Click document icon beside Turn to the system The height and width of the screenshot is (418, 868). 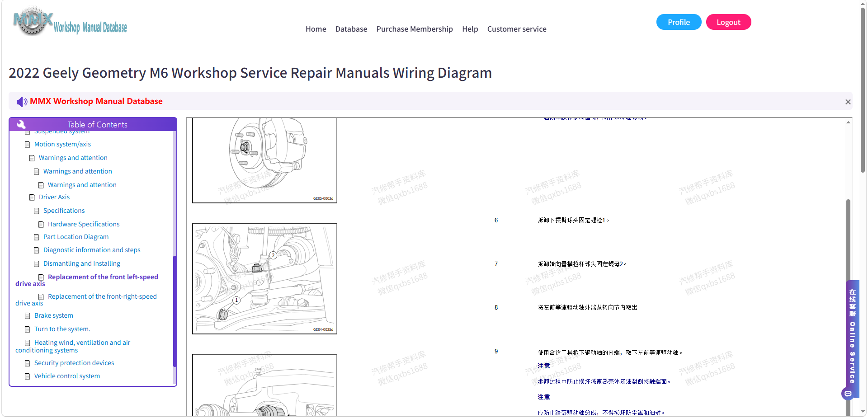pyautogui.click(x=28, y=329)
